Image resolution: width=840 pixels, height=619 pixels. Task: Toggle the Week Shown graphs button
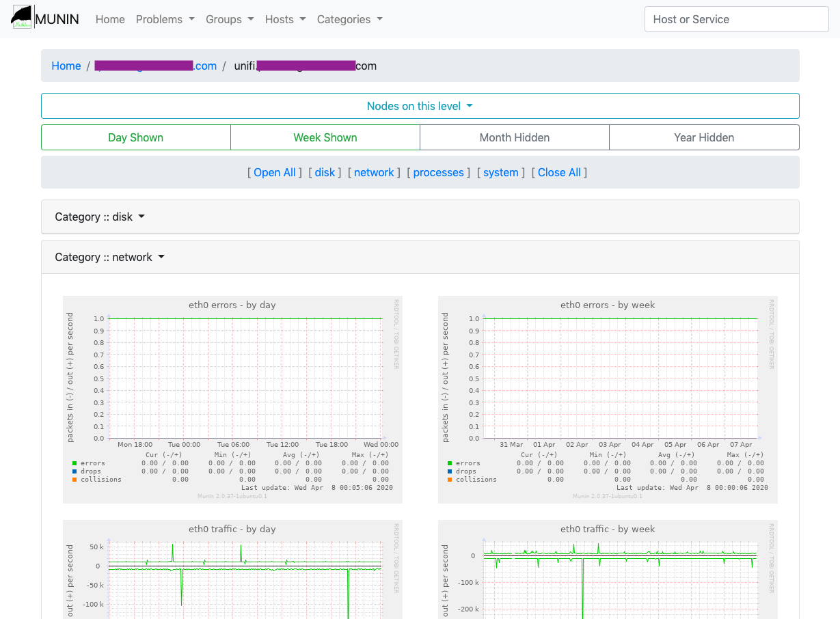click(x=325, y=137)
